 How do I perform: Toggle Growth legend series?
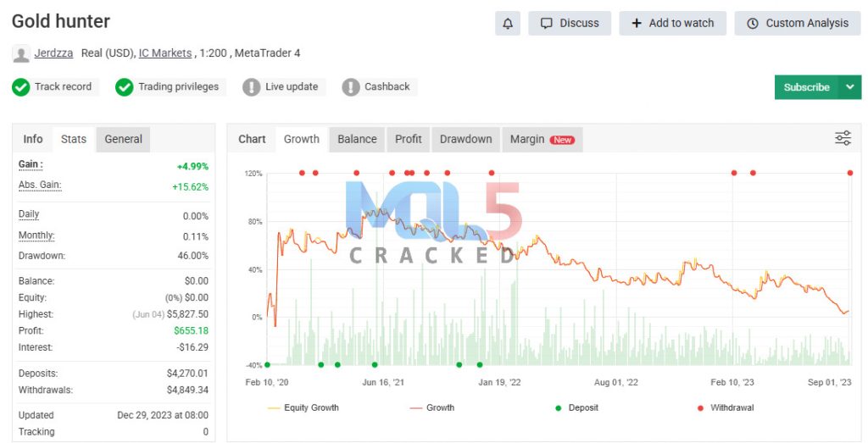point(431,408)
